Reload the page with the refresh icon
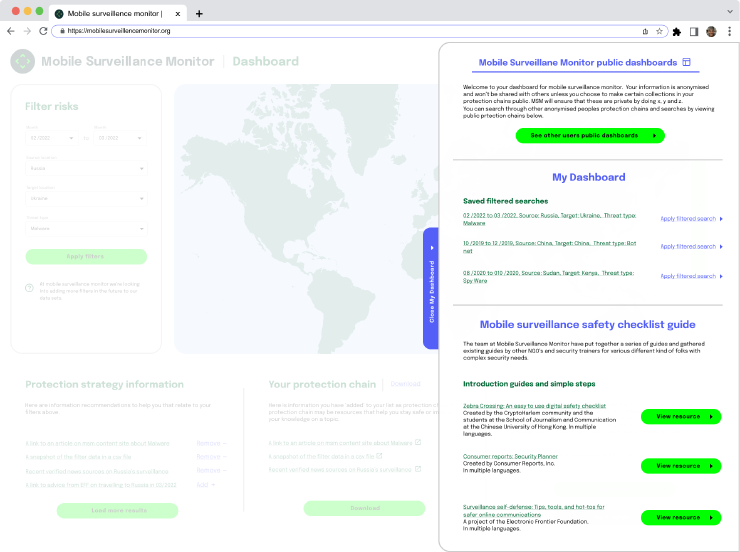The width and height of the screenshot is (740, 552). click(x=43, y=31)
